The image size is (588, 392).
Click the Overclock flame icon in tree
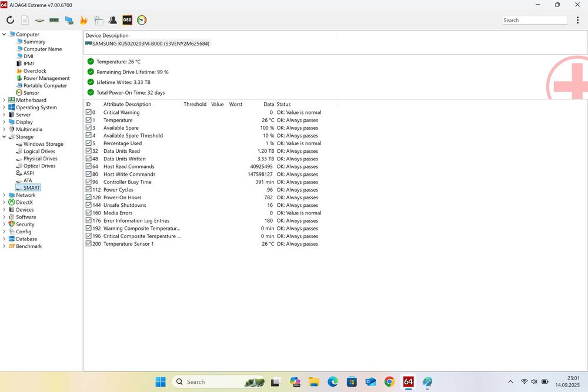point(19,71)
